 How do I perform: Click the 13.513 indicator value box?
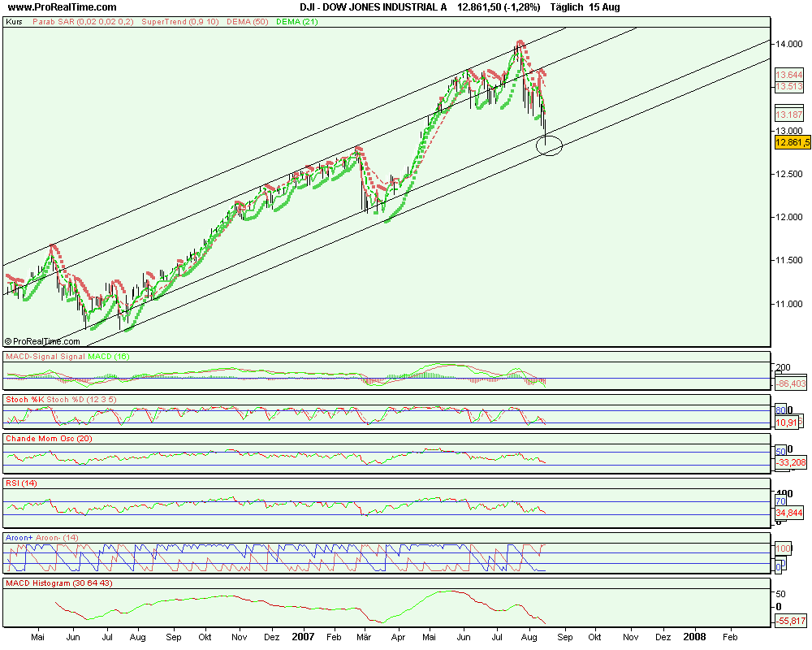point(789,87)
